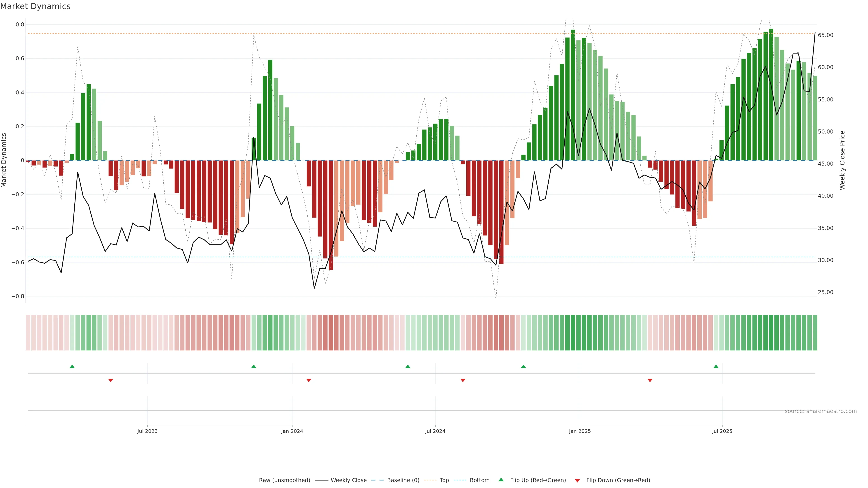Click the red flip-down marker after Jul 2024
This screenshot has width=868, height=488.
[463, 380]
